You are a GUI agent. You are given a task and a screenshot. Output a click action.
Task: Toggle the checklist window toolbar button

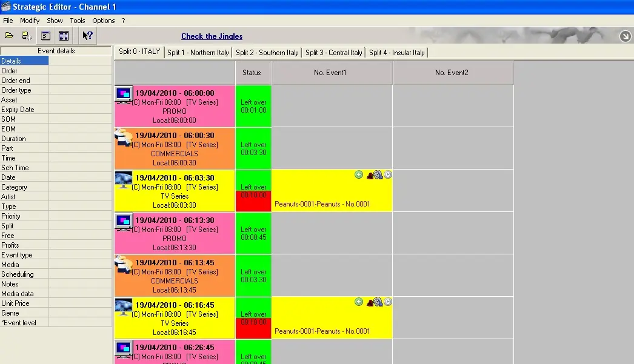[x=45, y=36]
